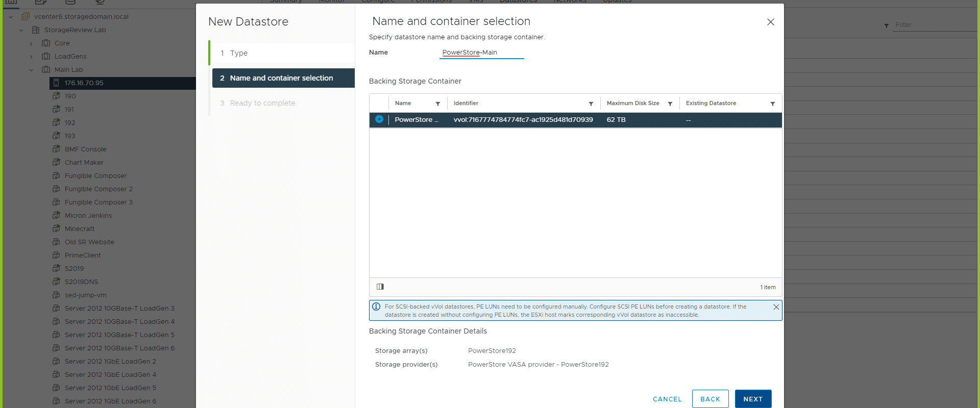Screen dimensions: 980x408
Task: Click the Core cluster icon
Action: click(x=46, y=43)
